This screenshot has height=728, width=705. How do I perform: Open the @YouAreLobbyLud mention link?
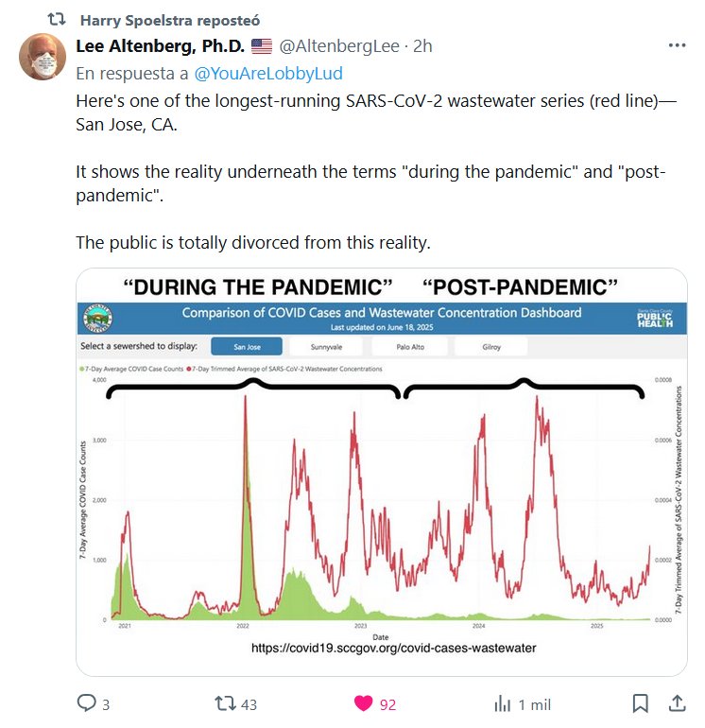[268, 73]
